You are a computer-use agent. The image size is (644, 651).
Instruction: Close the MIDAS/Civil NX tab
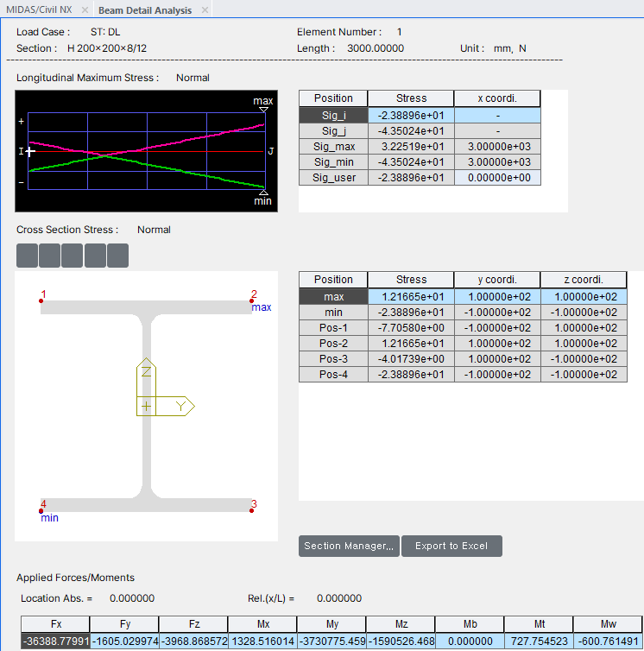85,10
